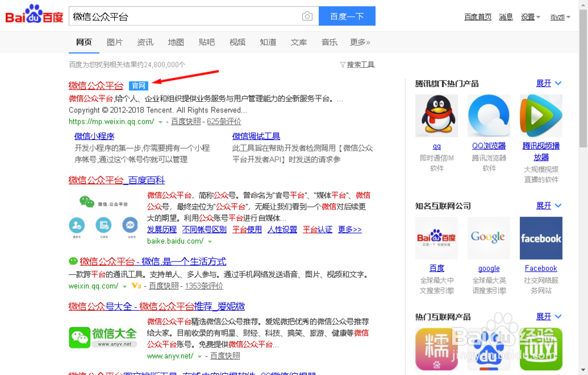Open the 设置 settings dropdown
Viewport: 588px width, 375px height.
point(530,17)
